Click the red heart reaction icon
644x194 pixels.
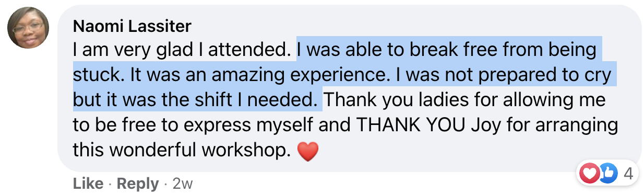point(590,173)
